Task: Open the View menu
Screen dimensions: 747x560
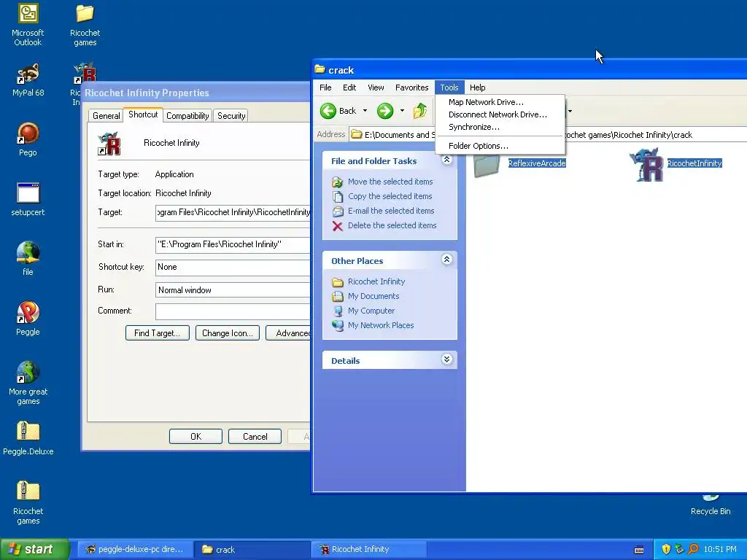Action: (x=376, y=87)
